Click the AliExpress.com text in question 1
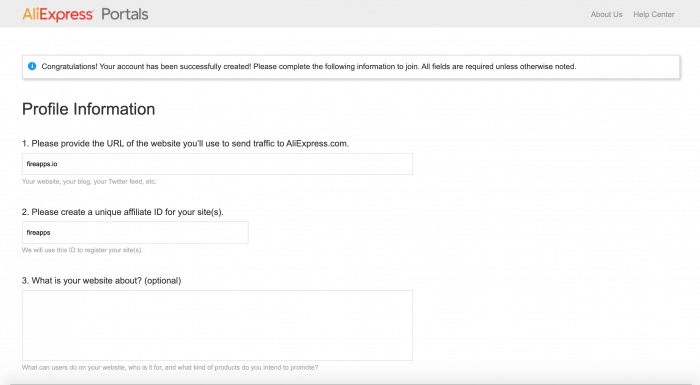This screenshot has height=385, width=700. [317, 144]
